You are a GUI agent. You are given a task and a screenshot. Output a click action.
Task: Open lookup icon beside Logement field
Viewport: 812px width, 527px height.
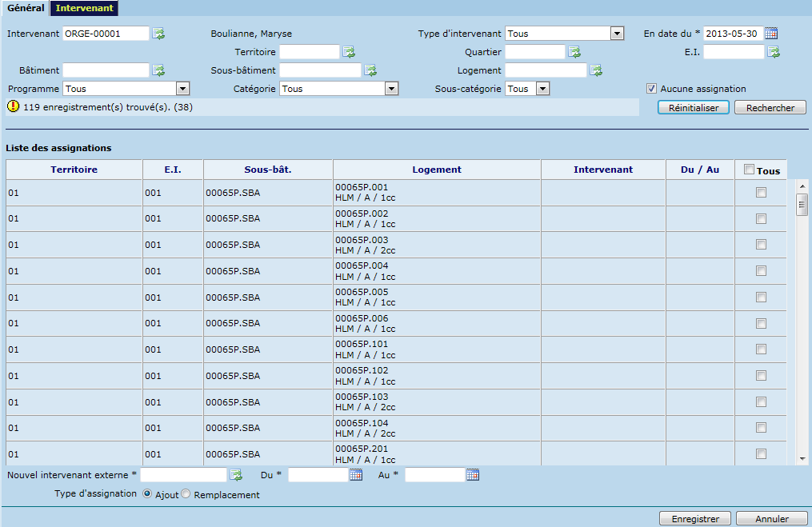pyautogui.click(x=596, y=70)
